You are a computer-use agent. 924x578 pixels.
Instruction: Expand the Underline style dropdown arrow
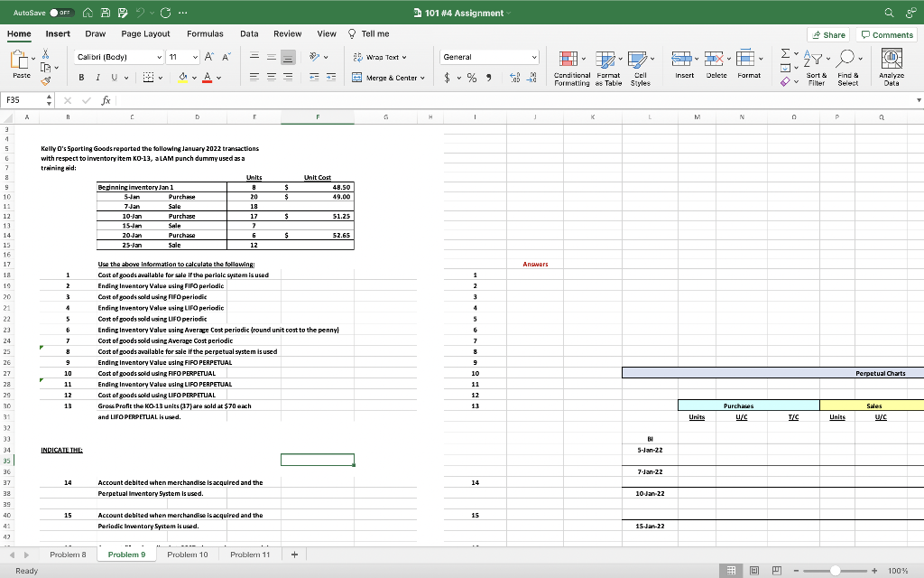click(126, 78)
